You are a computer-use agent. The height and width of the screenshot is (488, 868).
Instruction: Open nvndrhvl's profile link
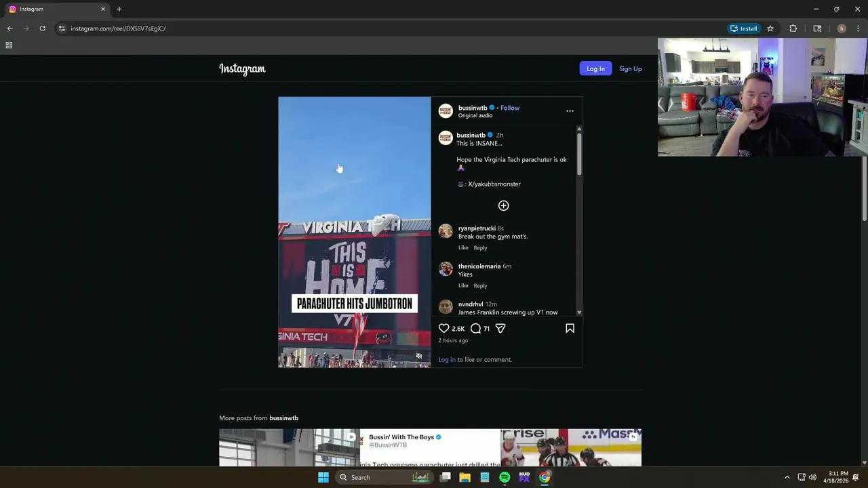471,304
